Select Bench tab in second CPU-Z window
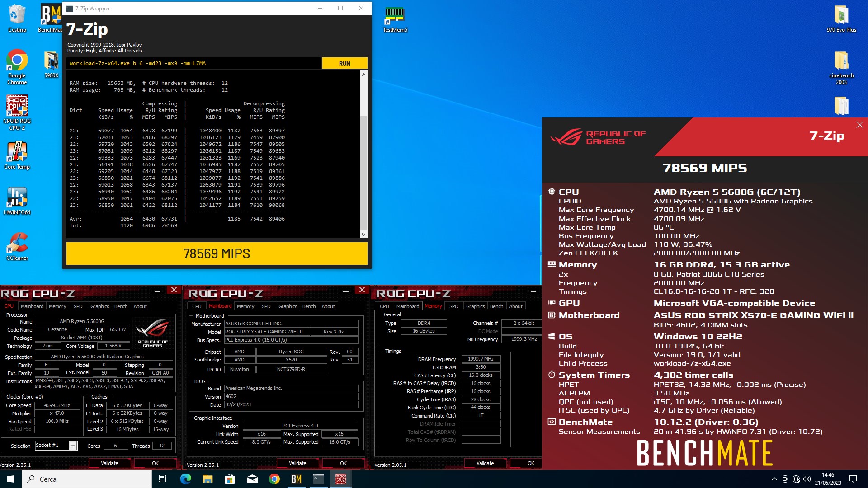 (x=309, y=306)
